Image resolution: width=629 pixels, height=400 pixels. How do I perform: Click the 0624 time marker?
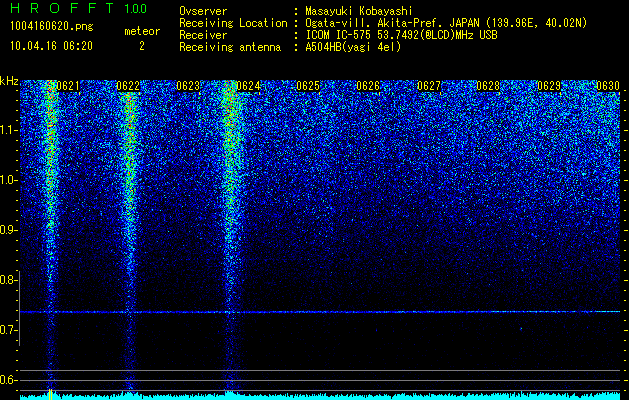point(248,86)
